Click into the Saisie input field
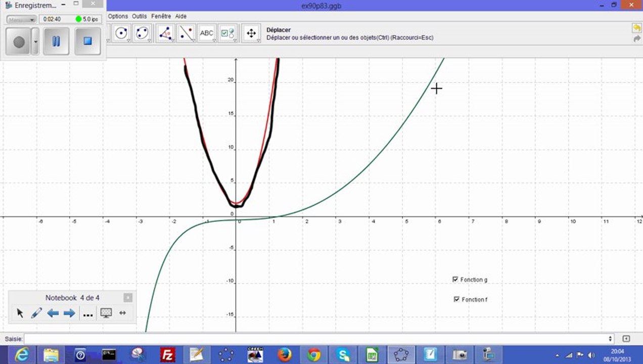643x364 pixels. click(x=315, y=339)
